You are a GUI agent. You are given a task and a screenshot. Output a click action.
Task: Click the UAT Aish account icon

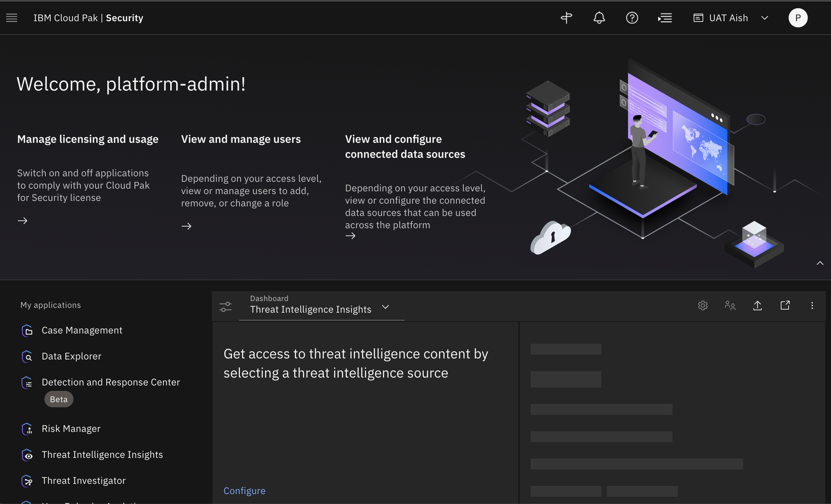pyautogui.click(x=698, y=18)
